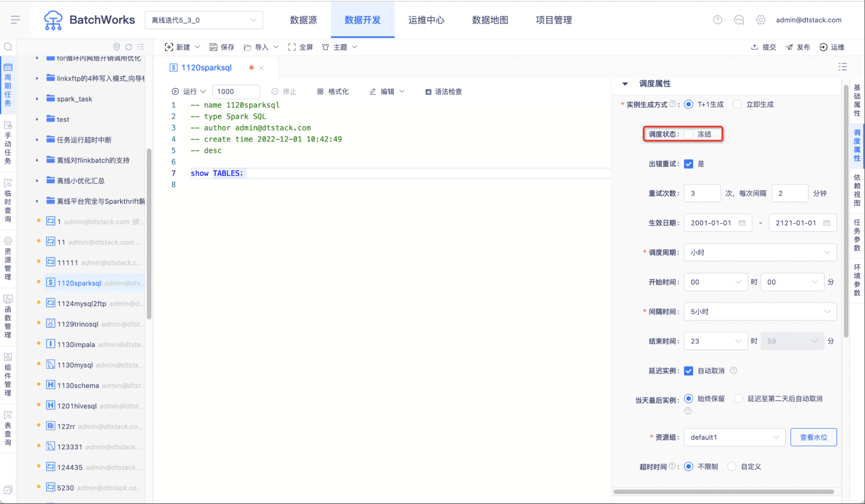Select 始终保留 radio option
Viewport: 865px width, 504px height.
689,398
